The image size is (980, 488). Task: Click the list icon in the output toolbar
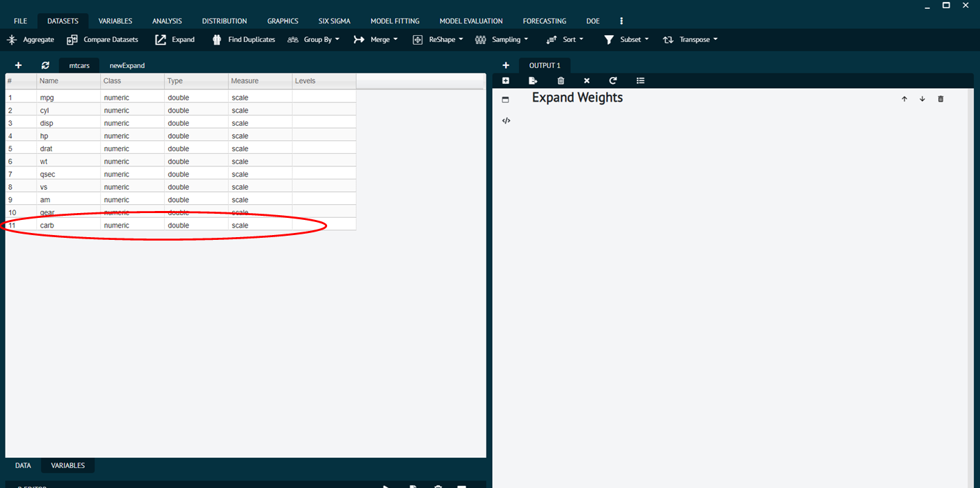[x=641, y=81]
